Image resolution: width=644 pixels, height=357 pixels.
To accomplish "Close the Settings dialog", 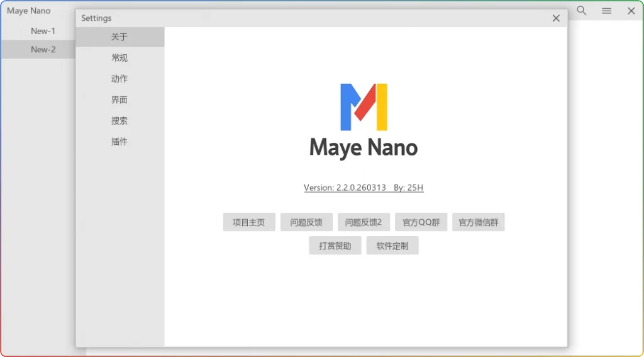I will [556, 18].
